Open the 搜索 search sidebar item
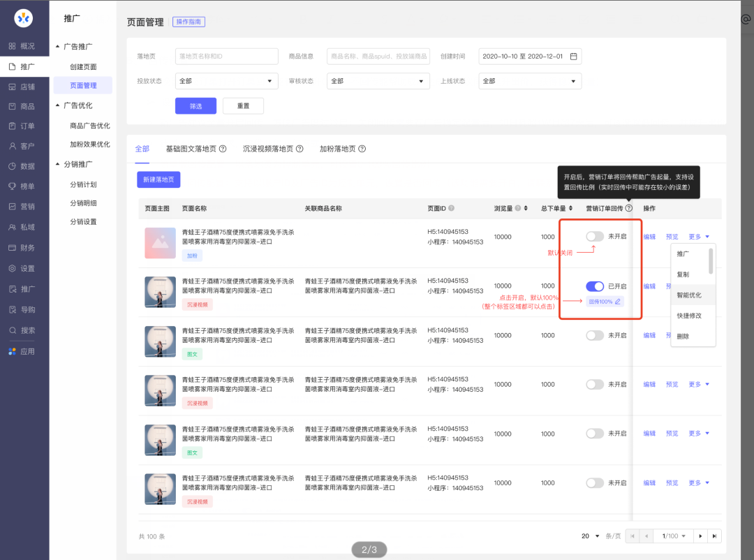Viewport: 754px width, 560px height. [x=22, y=330]
